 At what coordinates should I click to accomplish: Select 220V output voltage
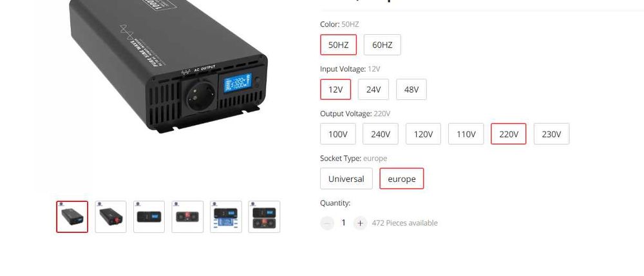(x=509, y=133)
